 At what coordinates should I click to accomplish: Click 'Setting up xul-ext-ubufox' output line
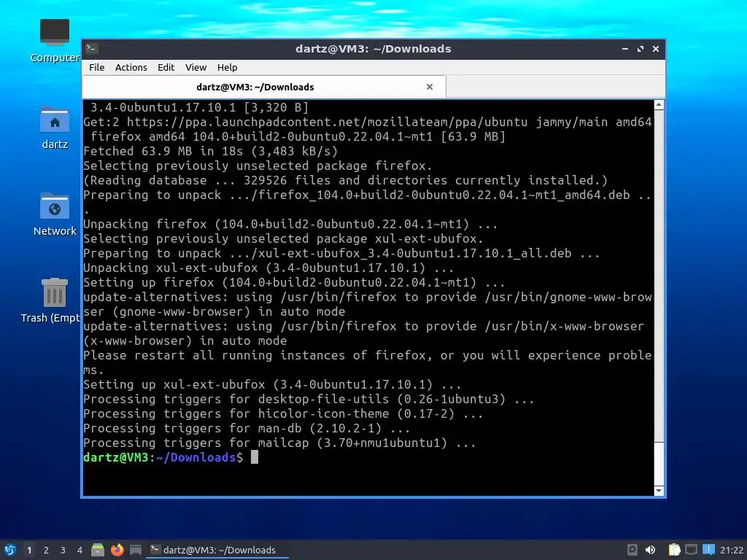272,385
